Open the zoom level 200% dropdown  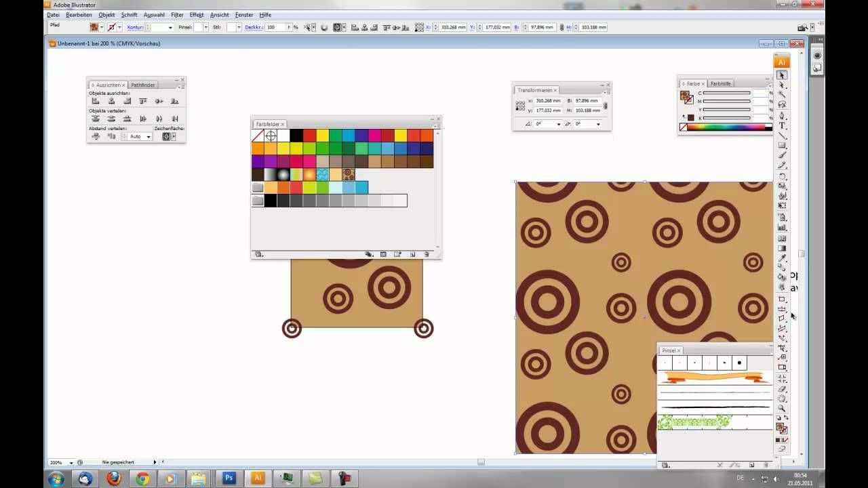tap(71, 462)
